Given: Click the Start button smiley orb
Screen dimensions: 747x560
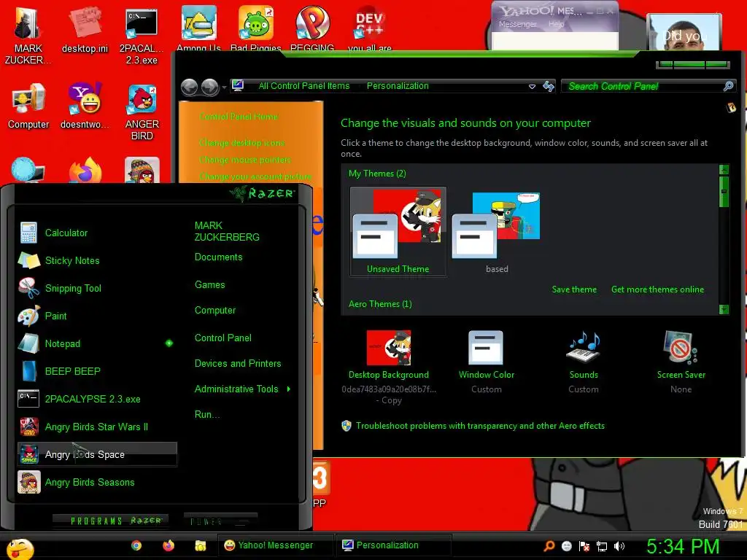Looking at the screenshot, I should (20, 548).
